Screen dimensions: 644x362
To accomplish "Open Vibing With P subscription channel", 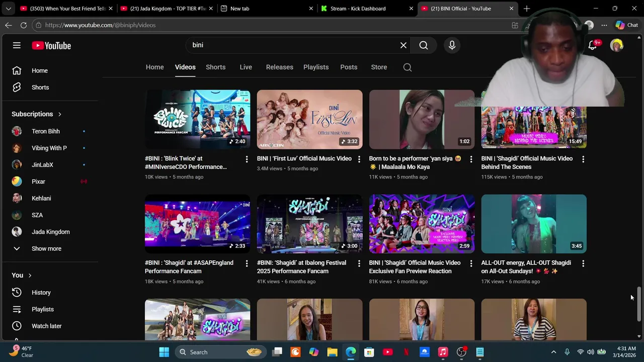I will 50,148.
